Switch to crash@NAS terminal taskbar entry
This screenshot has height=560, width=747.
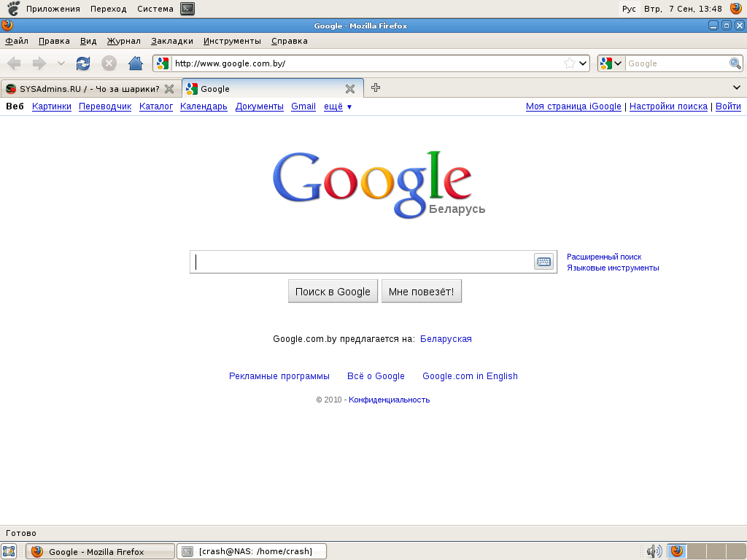[252, 551]
